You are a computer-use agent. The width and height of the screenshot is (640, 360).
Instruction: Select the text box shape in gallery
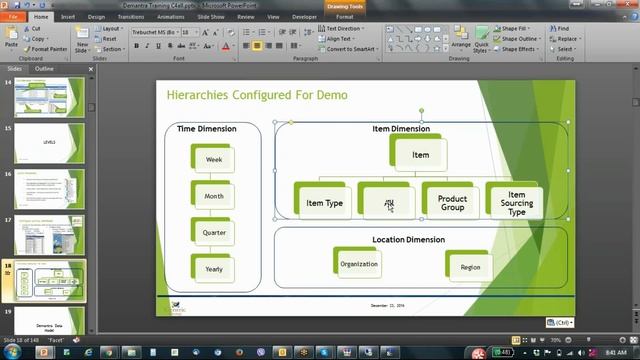(390, 29)
